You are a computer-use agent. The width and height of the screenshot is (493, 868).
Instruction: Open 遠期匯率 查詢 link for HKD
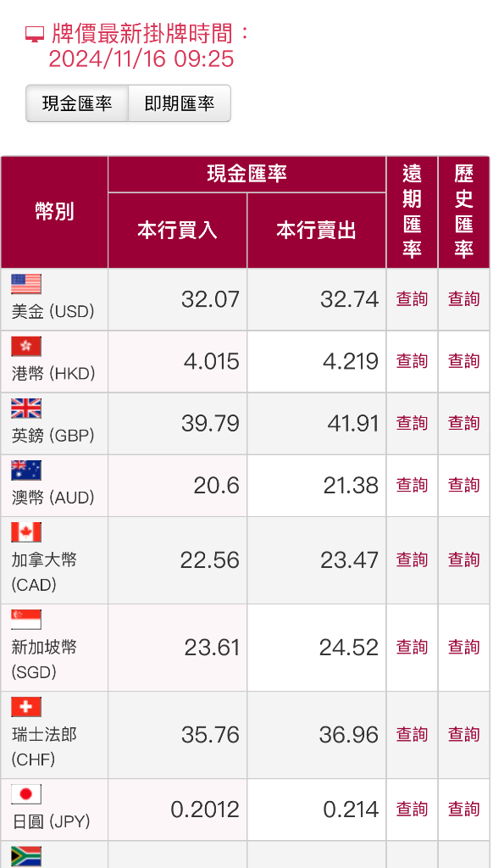pyautogui.click(x=412, y=361)
